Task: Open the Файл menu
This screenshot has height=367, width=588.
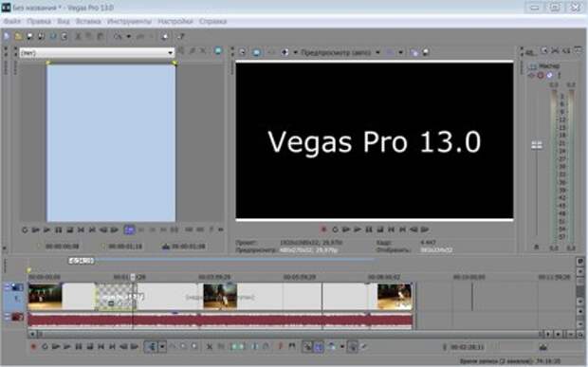Action: 12,22
